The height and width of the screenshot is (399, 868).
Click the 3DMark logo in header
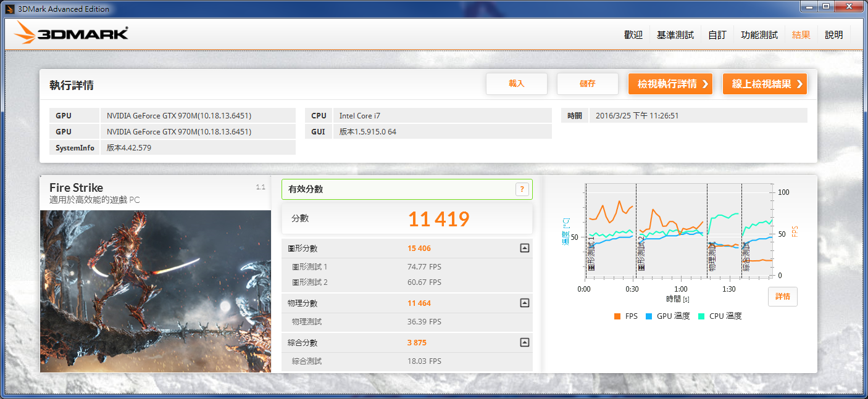(x=71, y=33)
